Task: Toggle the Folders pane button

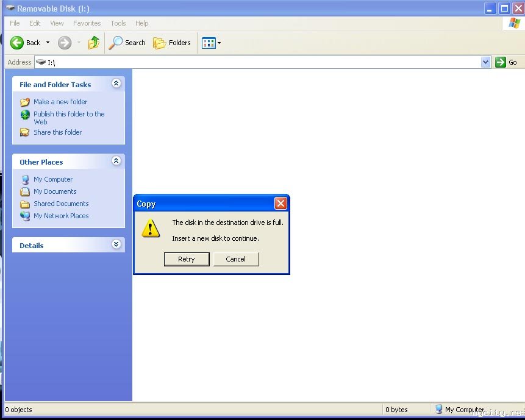Action: (172, 43)
